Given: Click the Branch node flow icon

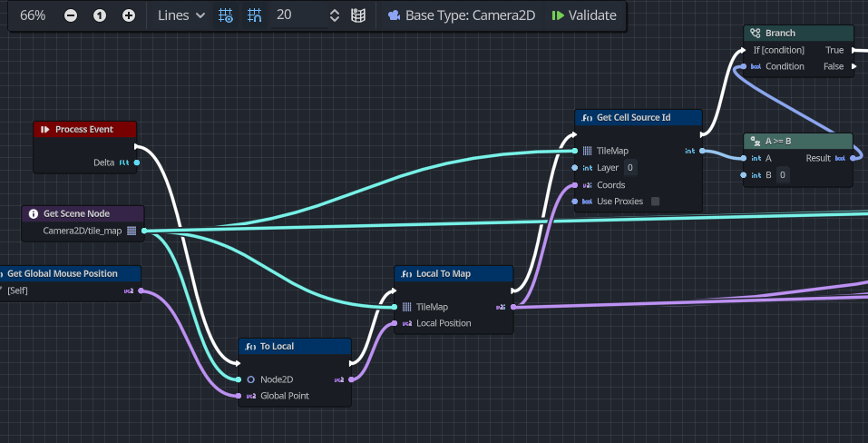Looking at the screenshot, I should (755, 34).
